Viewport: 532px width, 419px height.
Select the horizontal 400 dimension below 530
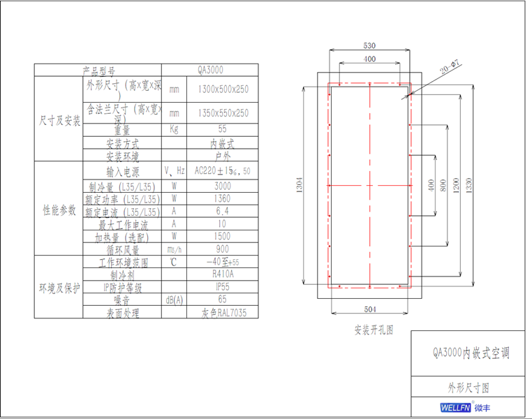(369, 59)
